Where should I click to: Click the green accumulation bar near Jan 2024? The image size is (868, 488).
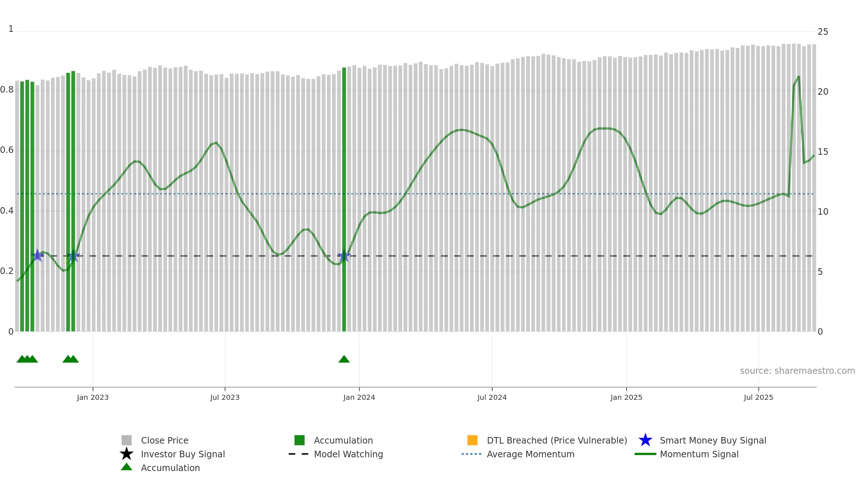(344, 199)
